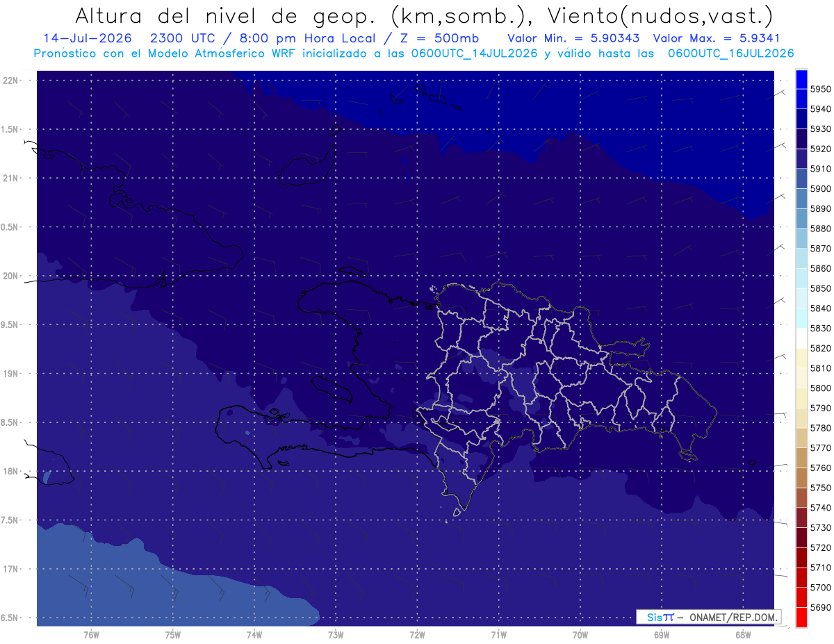Pick the bright blue swatch above 5950
The image size is (834, 644).
[x=801, y=79]
